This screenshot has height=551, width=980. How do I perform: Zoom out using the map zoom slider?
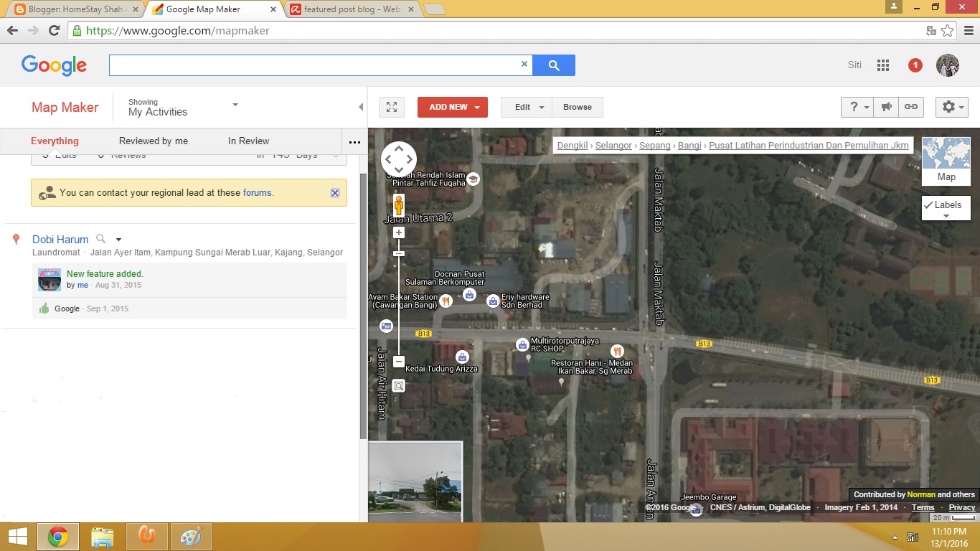[x=399, y=362]
